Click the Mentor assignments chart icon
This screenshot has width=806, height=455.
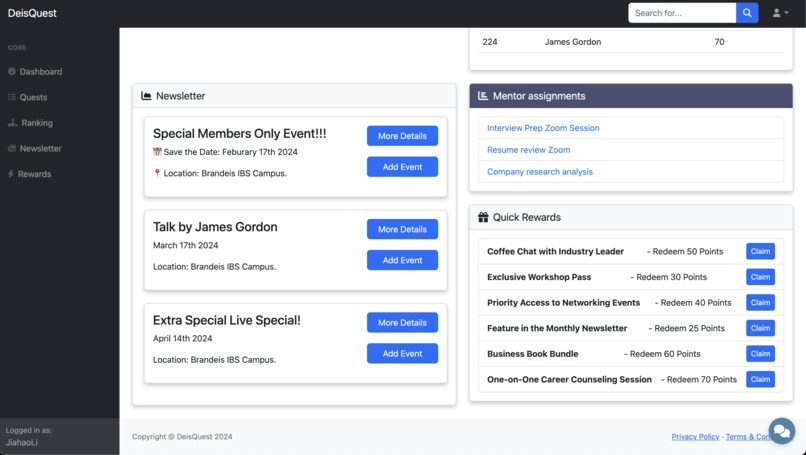click(x=483, y=96)
